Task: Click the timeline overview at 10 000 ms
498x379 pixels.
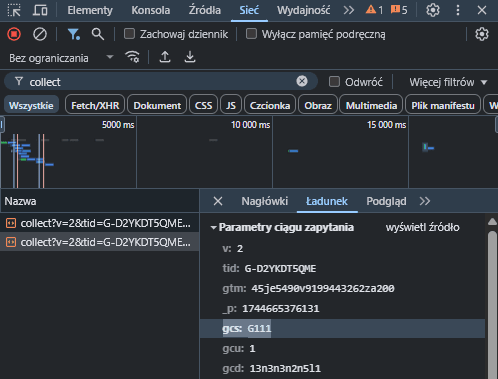Action: [x=250, y=125]
